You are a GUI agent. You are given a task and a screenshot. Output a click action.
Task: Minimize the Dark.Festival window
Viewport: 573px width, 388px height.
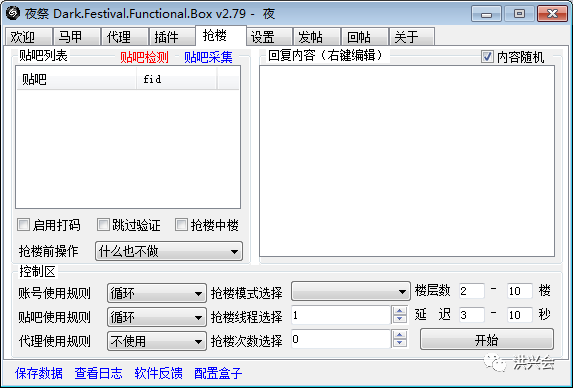coord(486,14)
